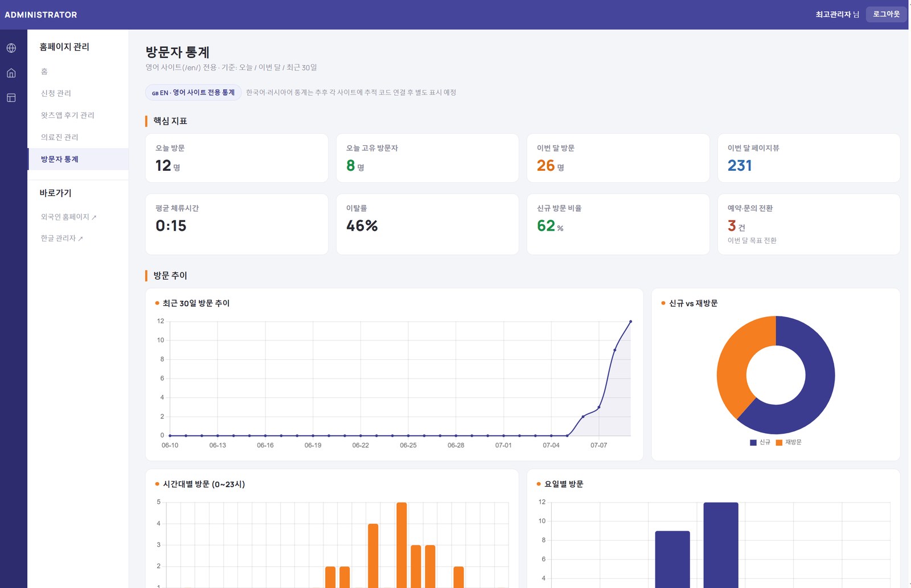Click the 요일별 방문 chart title
Image resolution: width=911 pixels, height=588 pixels.
pos(564,484)
